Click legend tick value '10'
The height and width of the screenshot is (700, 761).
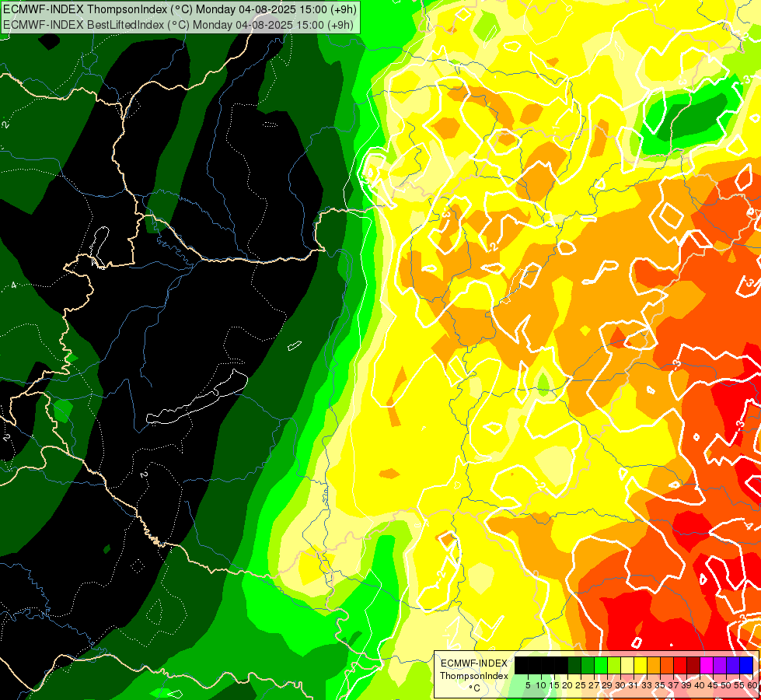point(541,685)
